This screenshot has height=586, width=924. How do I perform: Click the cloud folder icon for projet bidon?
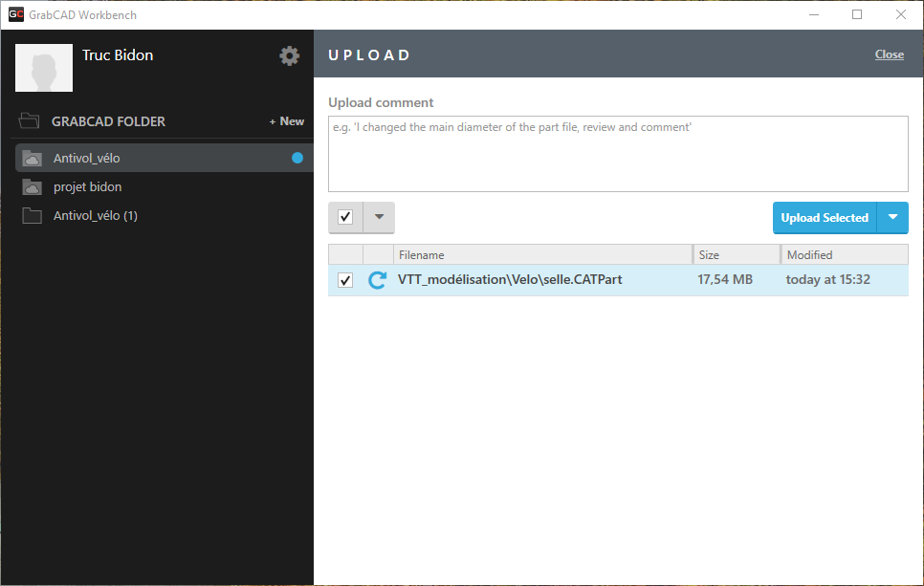pyautogui.click(x=32, y=186)
